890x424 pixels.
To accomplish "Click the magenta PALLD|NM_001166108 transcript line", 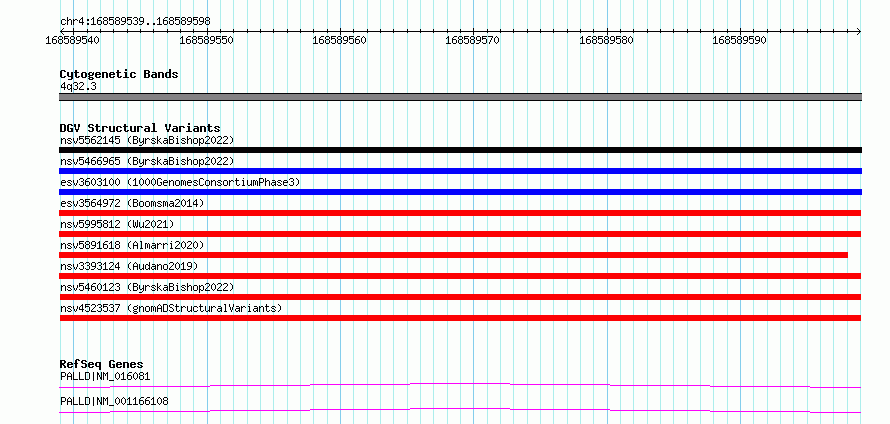I will click(460, 410).
